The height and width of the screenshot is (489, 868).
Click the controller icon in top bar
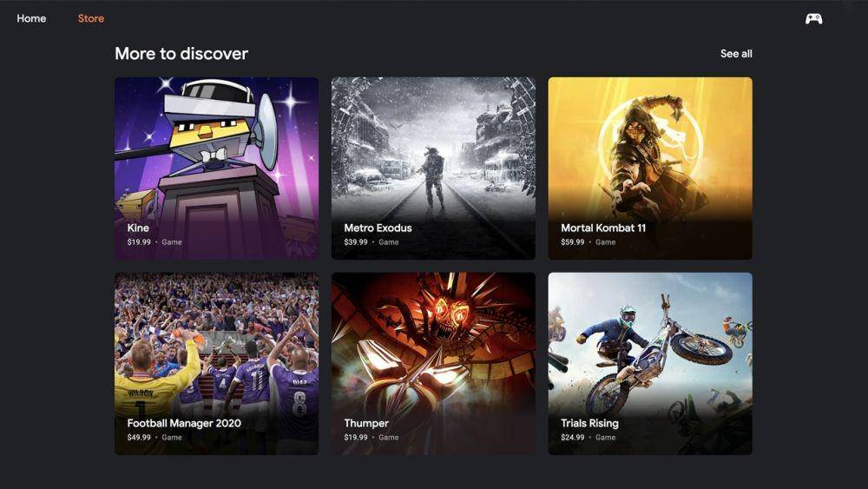pyautogui.click(x=813, y=19)
